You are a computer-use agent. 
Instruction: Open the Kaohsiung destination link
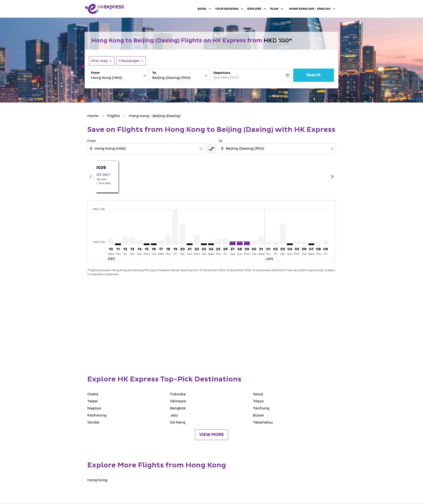(97, 415)
